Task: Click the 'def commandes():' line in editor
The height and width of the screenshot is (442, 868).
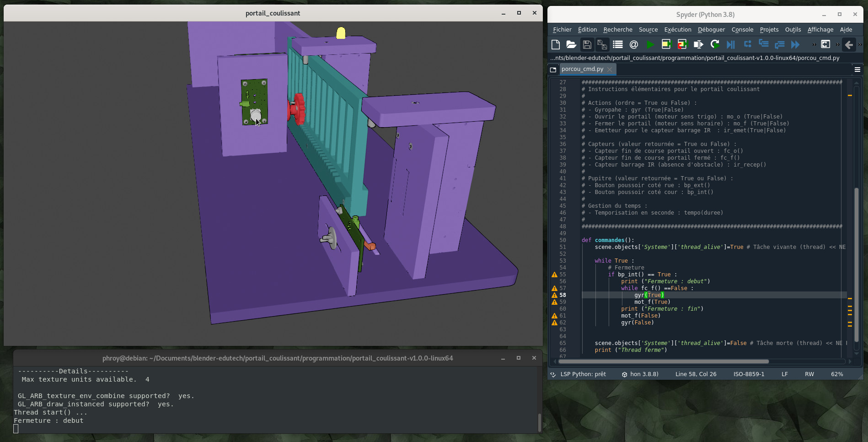Action: [608, 240]
